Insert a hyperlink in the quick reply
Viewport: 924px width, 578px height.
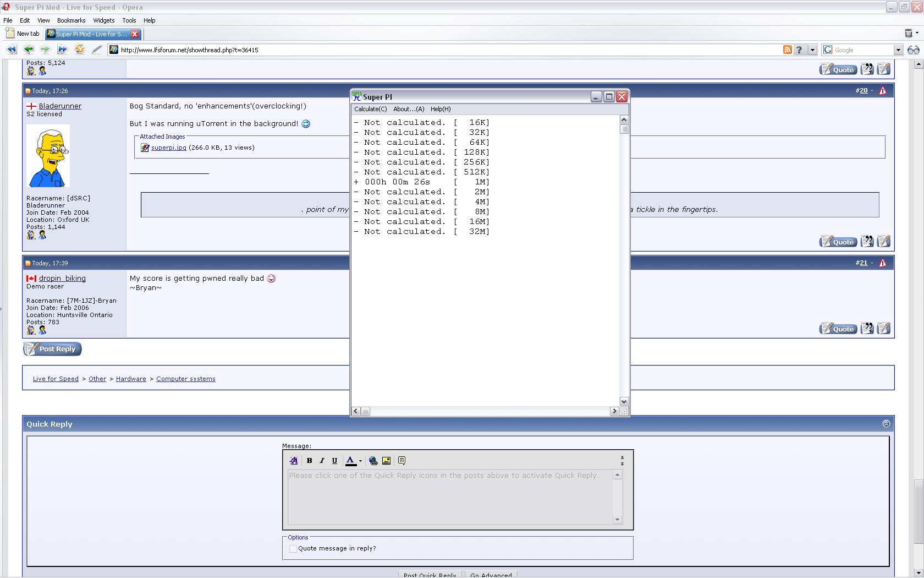373,461
